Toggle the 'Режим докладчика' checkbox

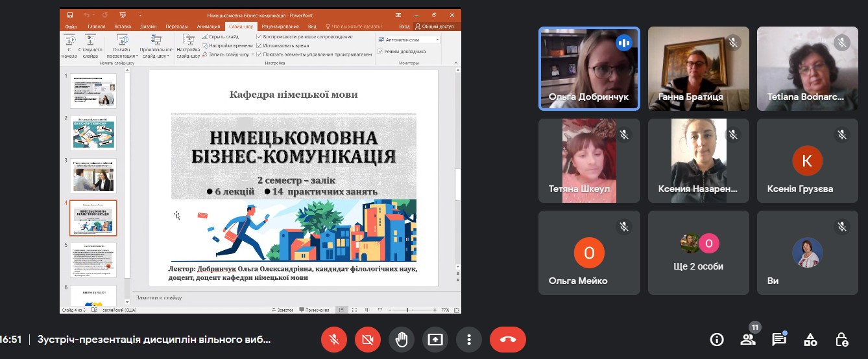click(381, 51)
